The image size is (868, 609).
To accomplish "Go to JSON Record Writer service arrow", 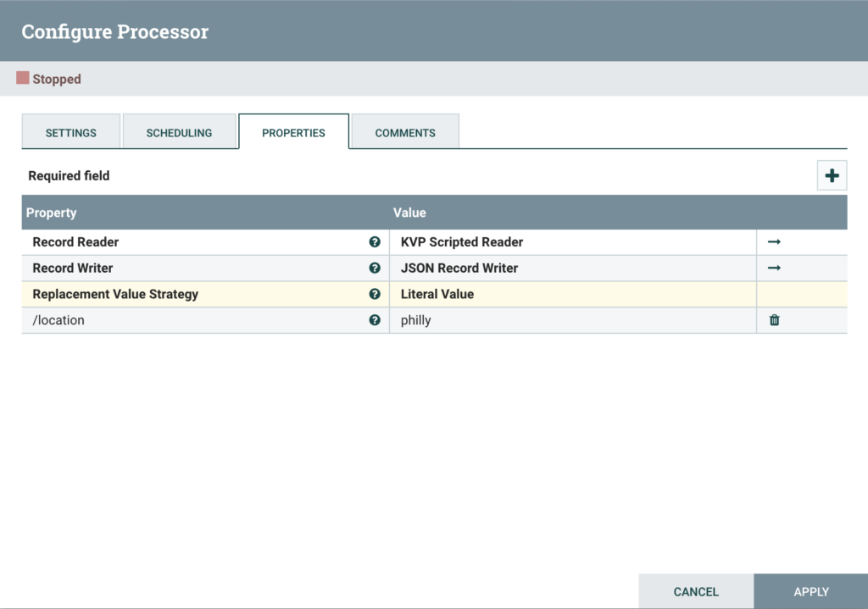I will tap(774, 269).
